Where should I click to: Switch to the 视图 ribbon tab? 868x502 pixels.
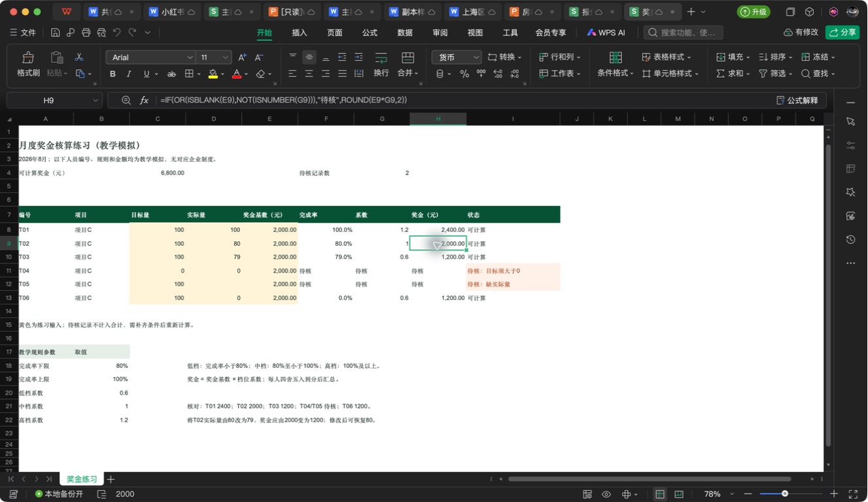[x=475, y=33]
